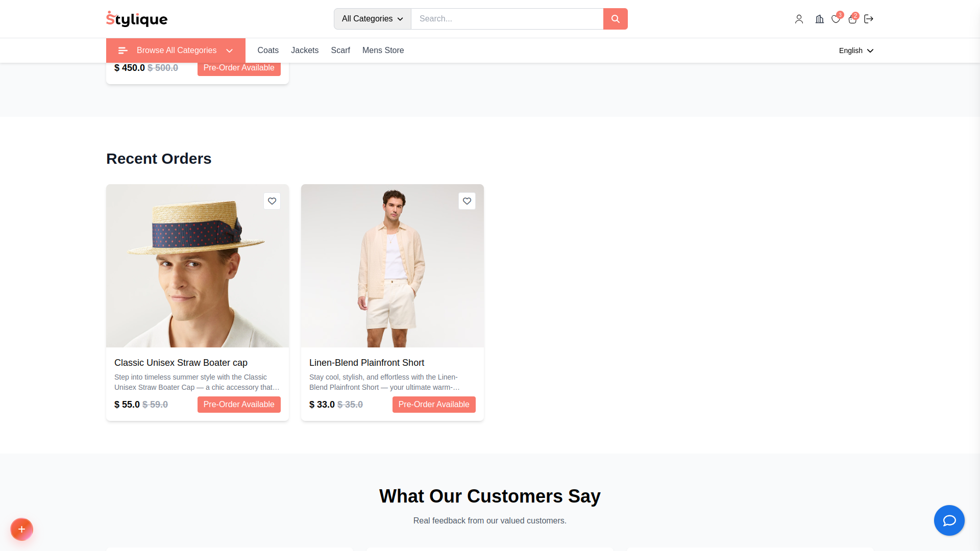Open the building store icon in header

pyautogui.click(x=820, y=19)
